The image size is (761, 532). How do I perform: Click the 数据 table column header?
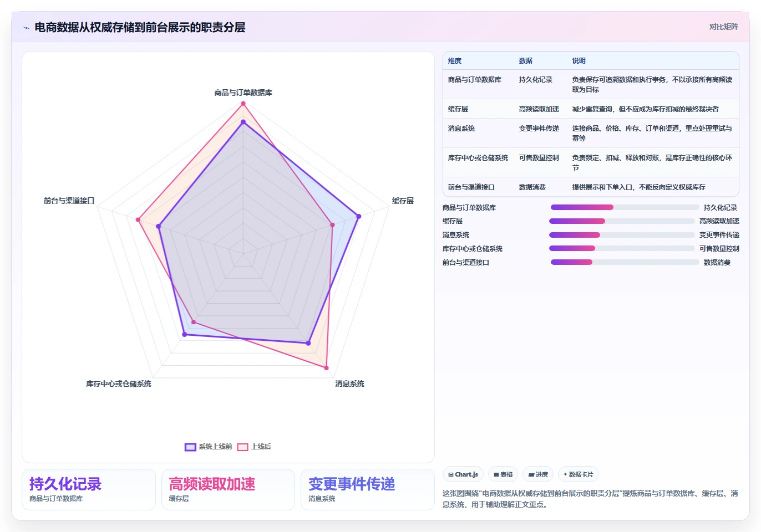(x=526, y=61)
